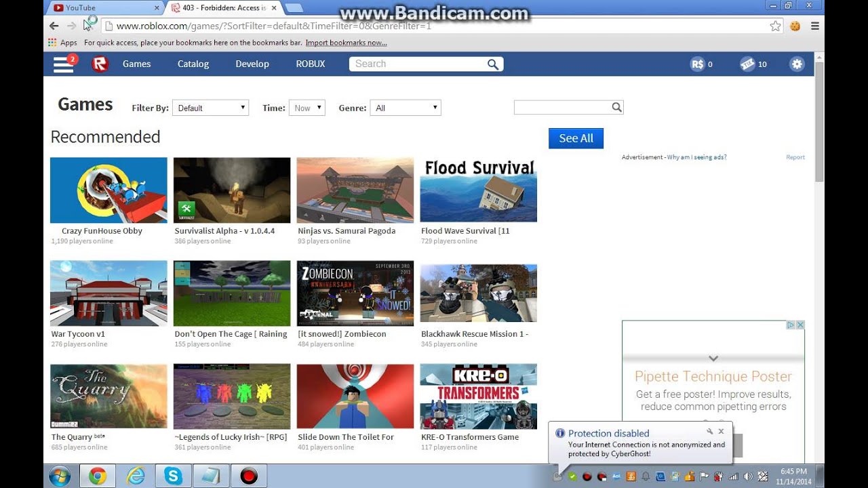Close the 403 Forbidden tab

pyautogui.click(x=273, y=8)
